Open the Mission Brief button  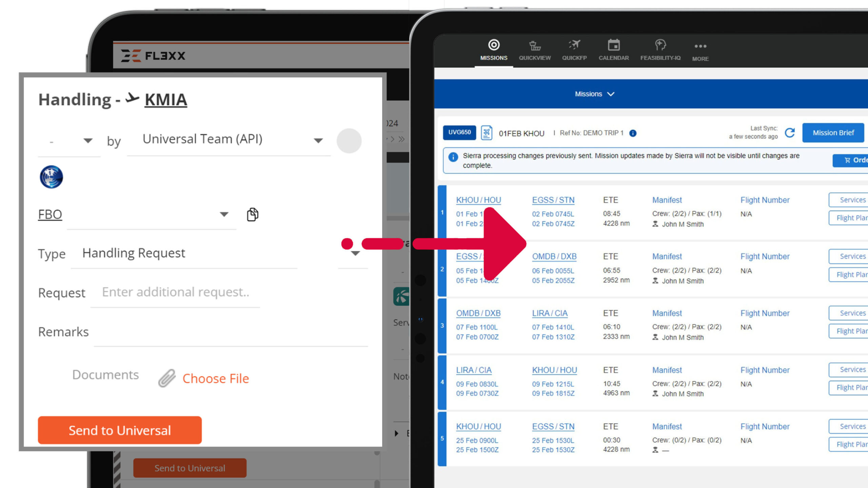(x=833, y=133)
